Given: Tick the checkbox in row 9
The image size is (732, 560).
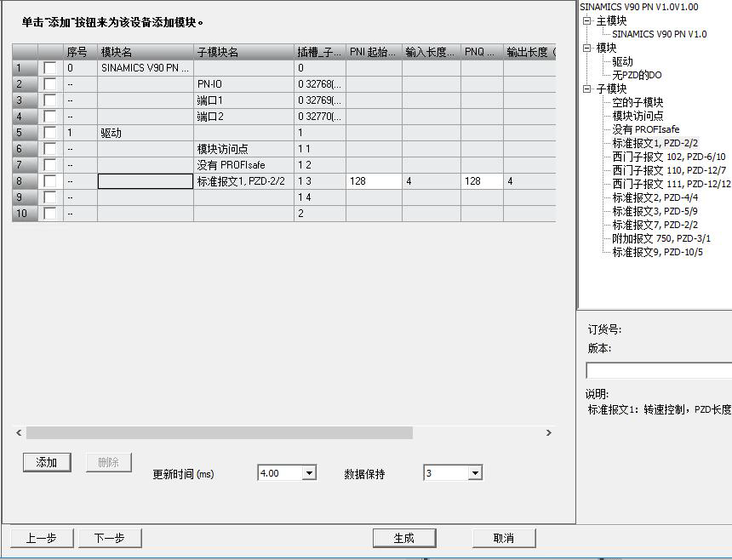Looking at the screenshot, I should click(x=50, y=197).
